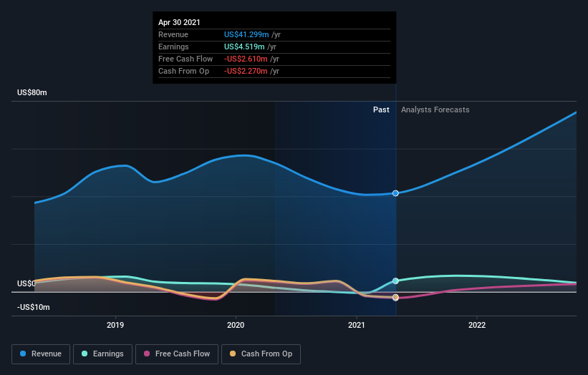Click the 2019 axis label
Image resolution: width=588 pixels, height=375 pixels.
pos(115,325)
